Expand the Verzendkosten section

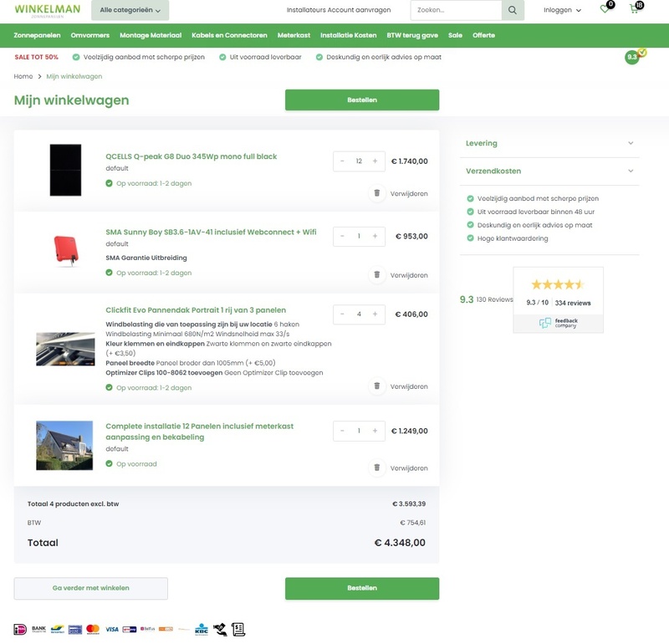click(x=549, y=171)
